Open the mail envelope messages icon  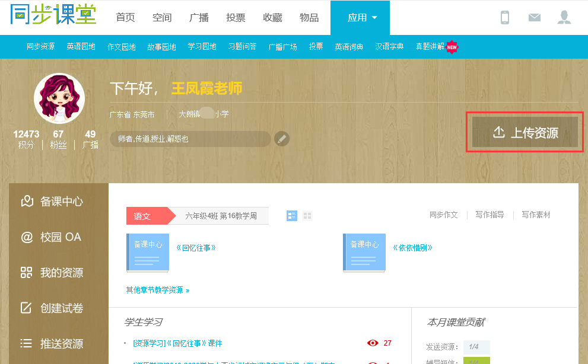[535, 18]
